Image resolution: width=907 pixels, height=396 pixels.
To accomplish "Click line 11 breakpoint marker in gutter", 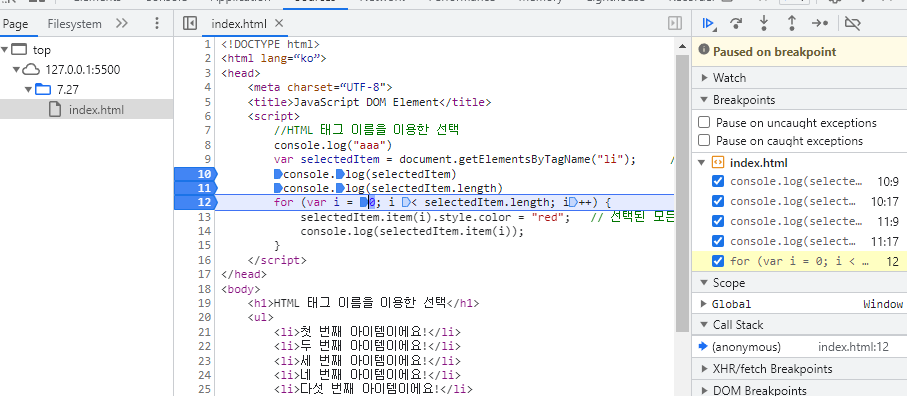I will [x=196, y=188].
